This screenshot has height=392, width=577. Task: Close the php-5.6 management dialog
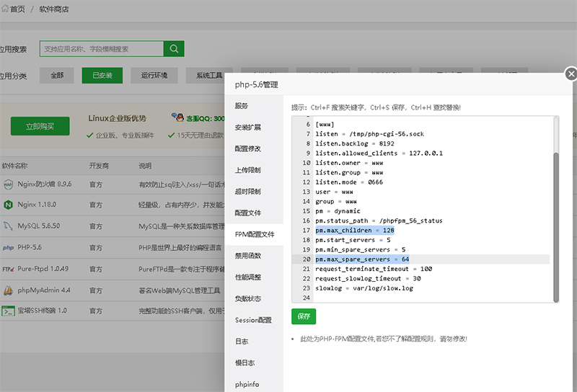click(571, 74)
